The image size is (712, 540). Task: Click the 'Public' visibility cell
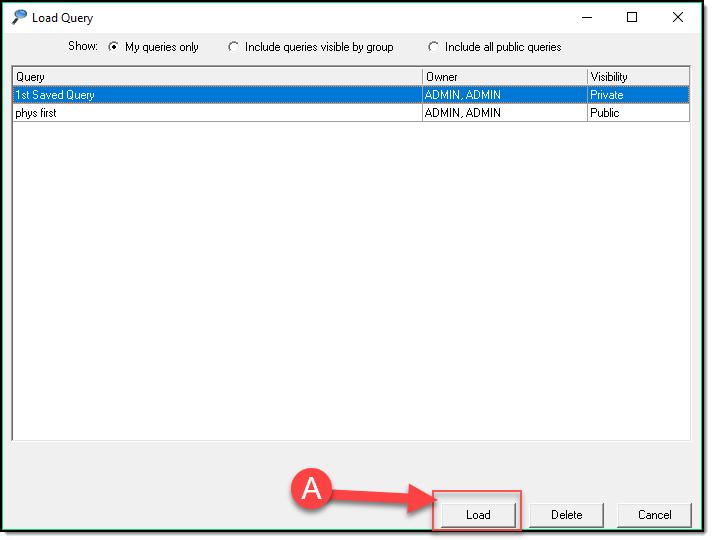605,113
